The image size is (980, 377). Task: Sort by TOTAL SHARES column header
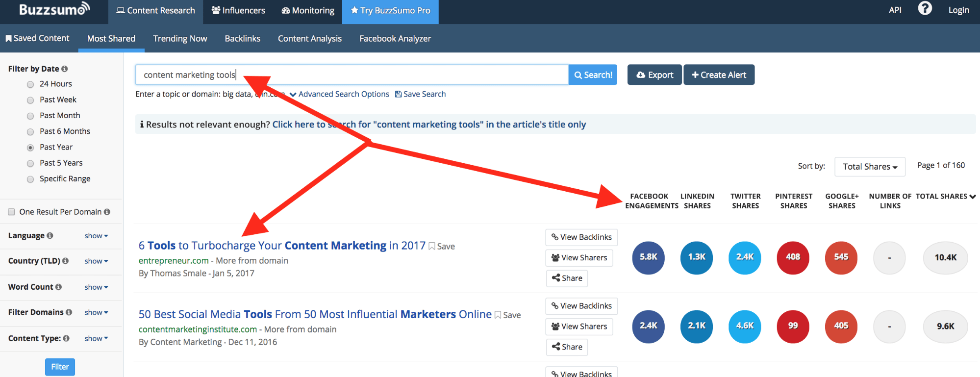point(945,196)
